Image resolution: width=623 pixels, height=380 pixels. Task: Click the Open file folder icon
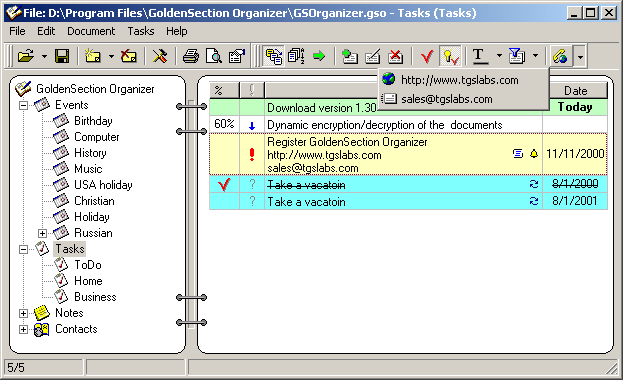coord(26,56)
